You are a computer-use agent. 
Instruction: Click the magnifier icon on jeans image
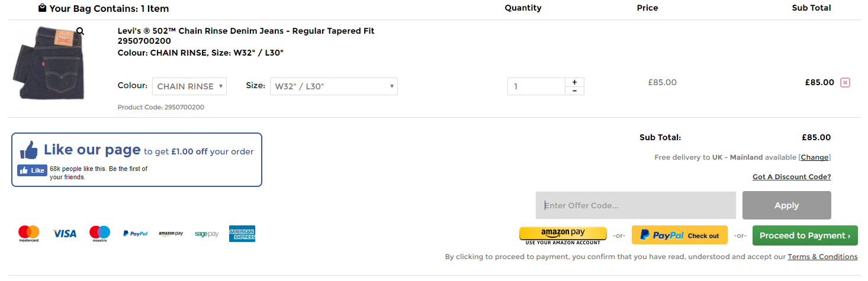pos(81,31)
